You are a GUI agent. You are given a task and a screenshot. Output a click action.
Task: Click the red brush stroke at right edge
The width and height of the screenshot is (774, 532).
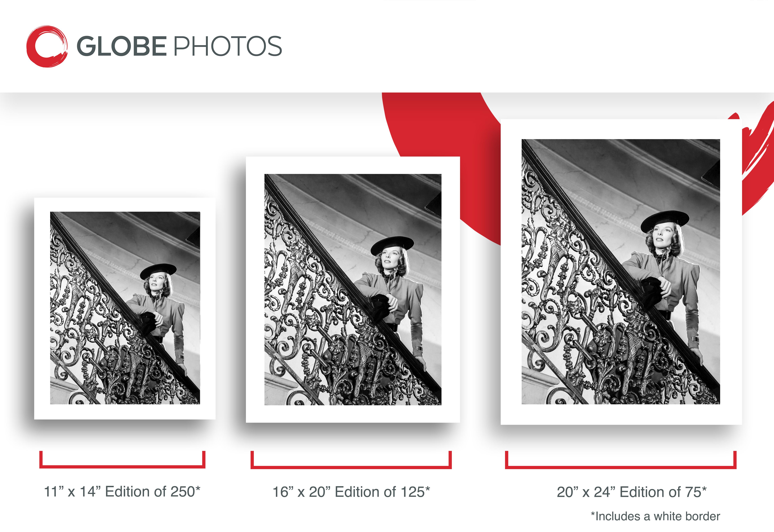pyautogui.click(x=758, y=157)
